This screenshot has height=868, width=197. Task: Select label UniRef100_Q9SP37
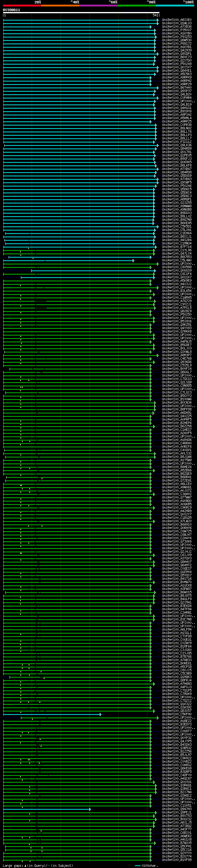[177, 91]
